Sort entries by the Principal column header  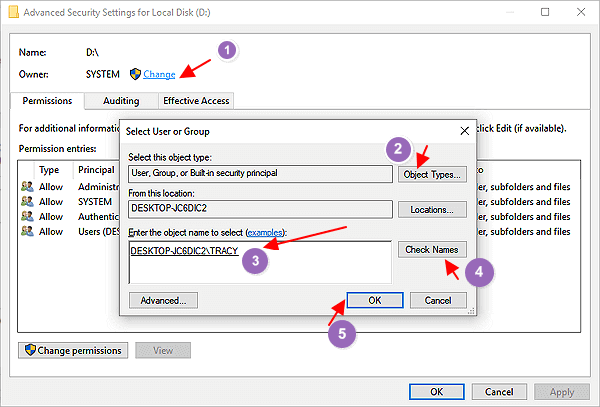[x=96, y=170]
